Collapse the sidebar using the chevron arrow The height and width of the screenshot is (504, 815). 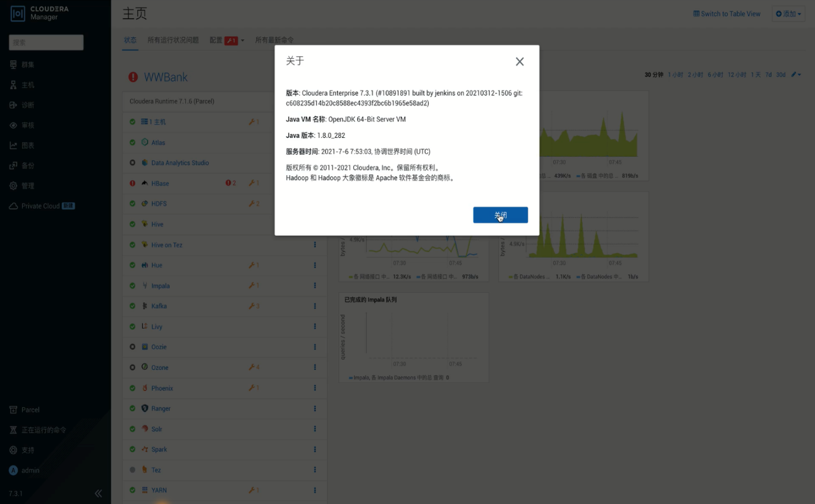[99, 493]
